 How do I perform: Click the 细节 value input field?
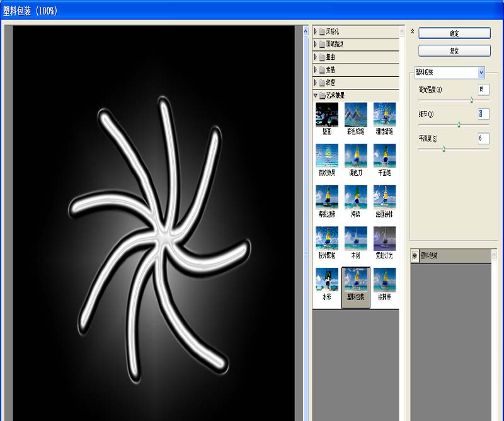click(483, 114)
